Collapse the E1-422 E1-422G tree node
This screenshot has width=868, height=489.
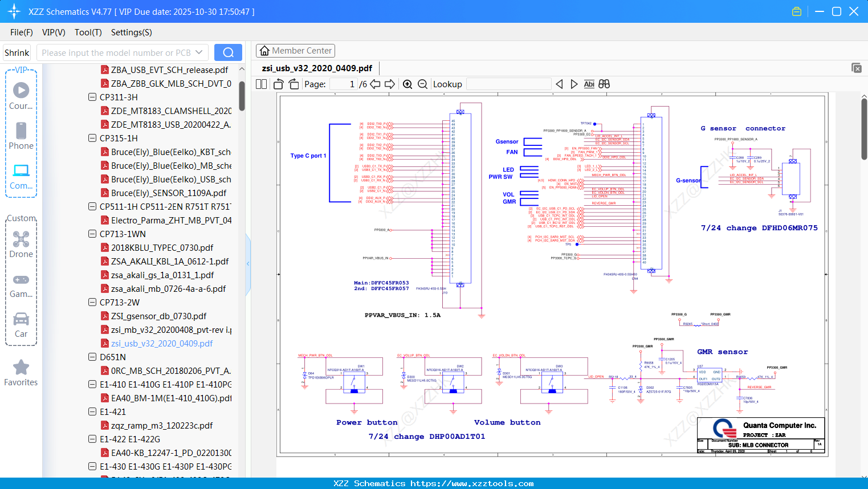coord(92,439)
